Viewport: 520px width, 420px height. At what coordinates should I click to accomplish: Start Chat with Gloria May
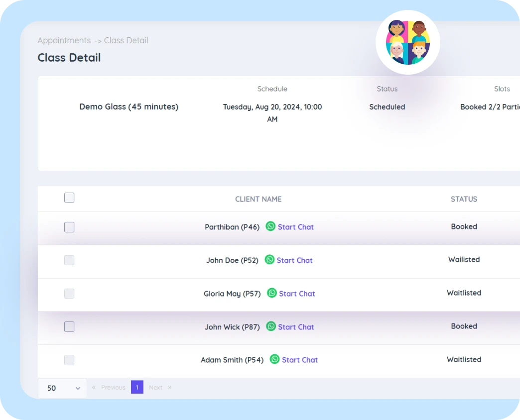297,294
